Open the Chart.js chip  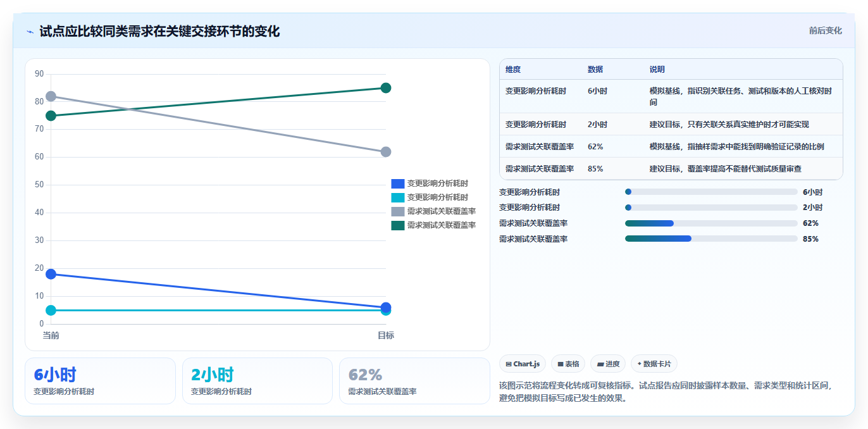coord(523,364)
